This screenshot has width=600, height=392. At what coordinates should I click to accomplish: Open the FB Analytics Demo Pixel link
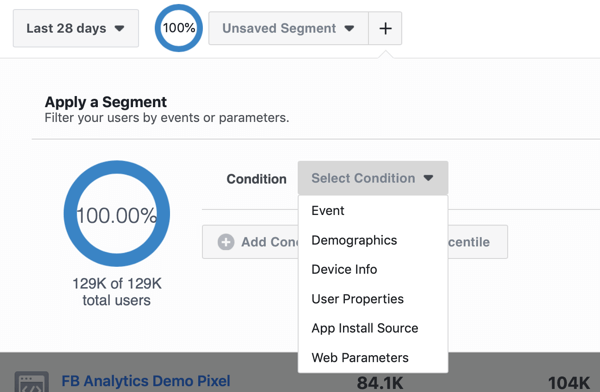pos(146,381)
